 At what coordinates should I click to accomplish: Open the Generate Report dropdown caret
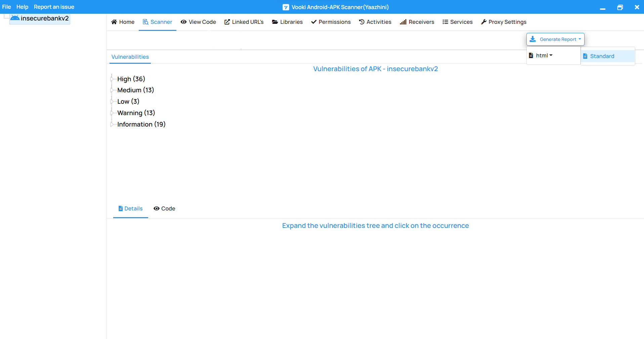click(x=580, y=39)
